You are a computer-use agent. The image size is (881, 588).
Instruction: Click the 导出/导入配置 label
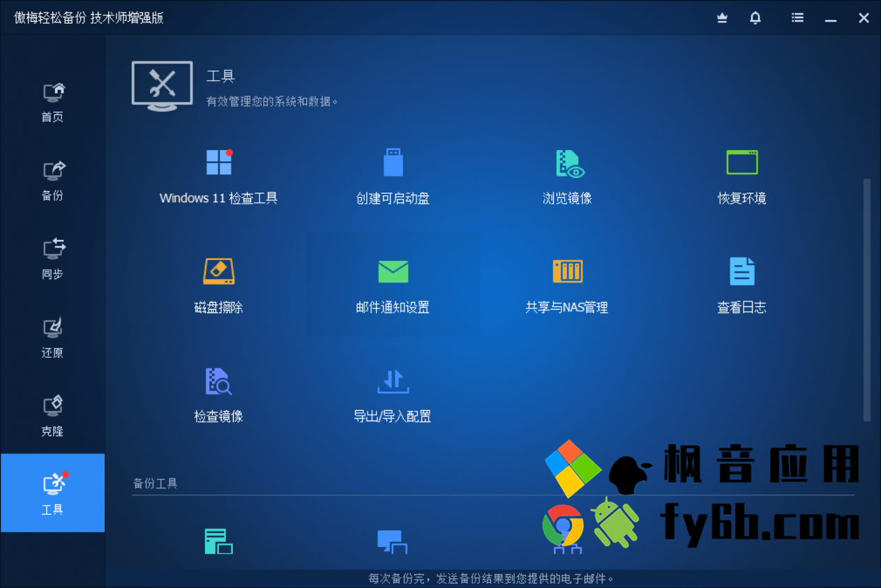(x=393, y=417)
